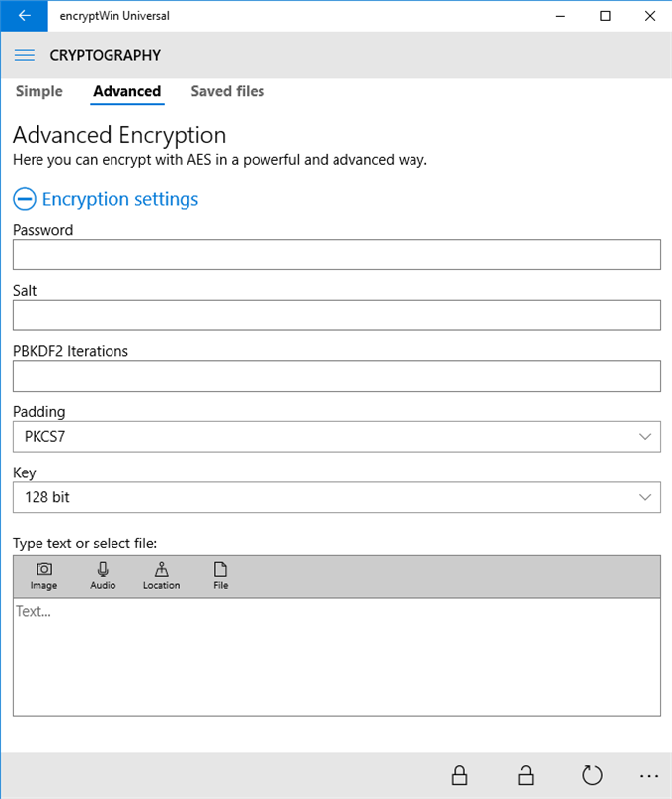Collapse the Encryption settings section
672x799 pixels.
tap(24, 198)
